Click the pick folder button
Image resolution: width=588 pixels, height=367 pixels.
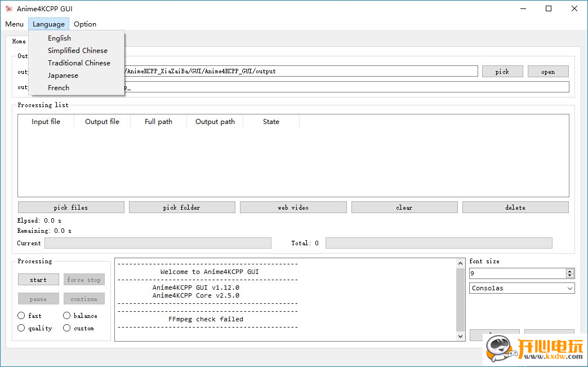(x=182, y=207)
